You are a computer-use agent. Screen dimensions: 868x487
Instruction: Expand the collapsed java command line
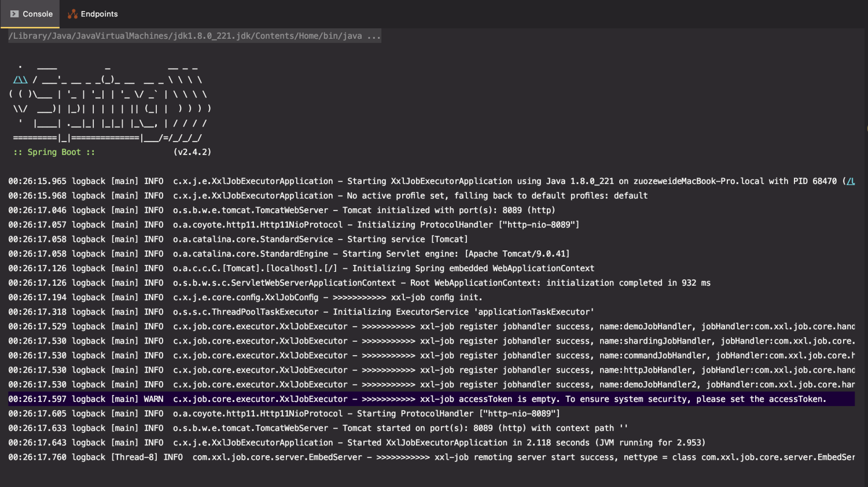tap(194, 36)
